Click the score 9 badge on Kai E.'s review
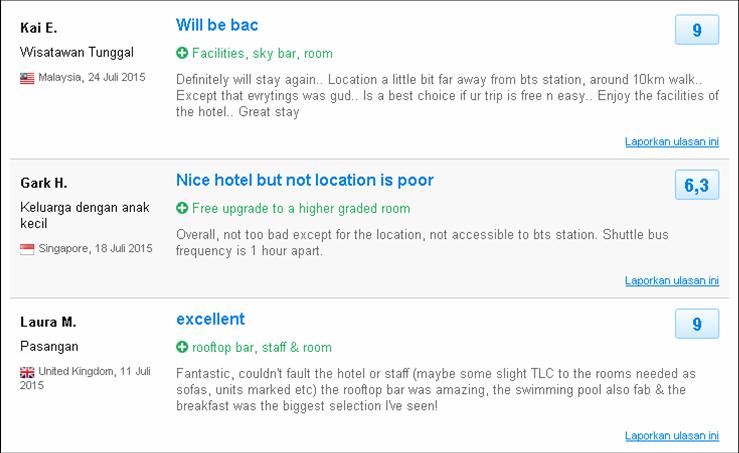 coord(697,30)
